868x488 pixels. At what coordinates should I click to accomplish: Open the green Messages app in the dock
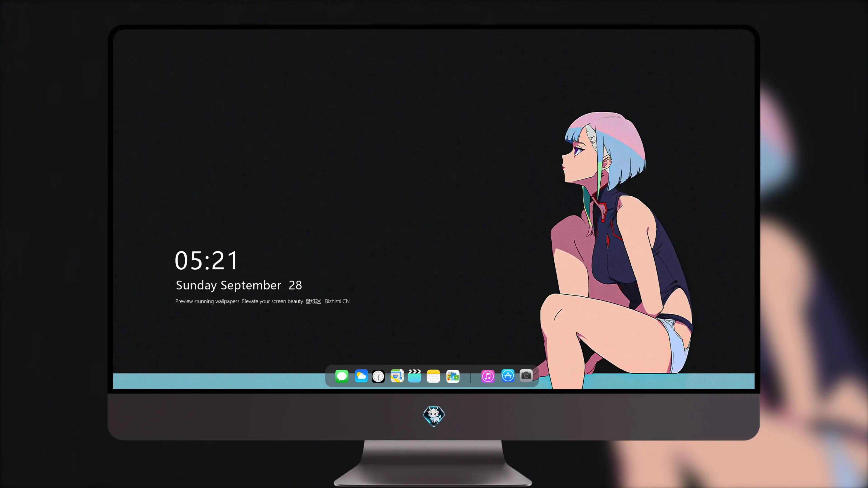tap(342, 376)
